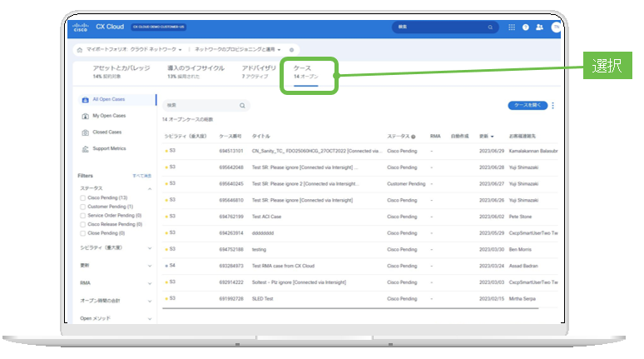644x359 pixels.
Task: Toggle Cisco Release Pending (0) checkbox
Action: 83,225
